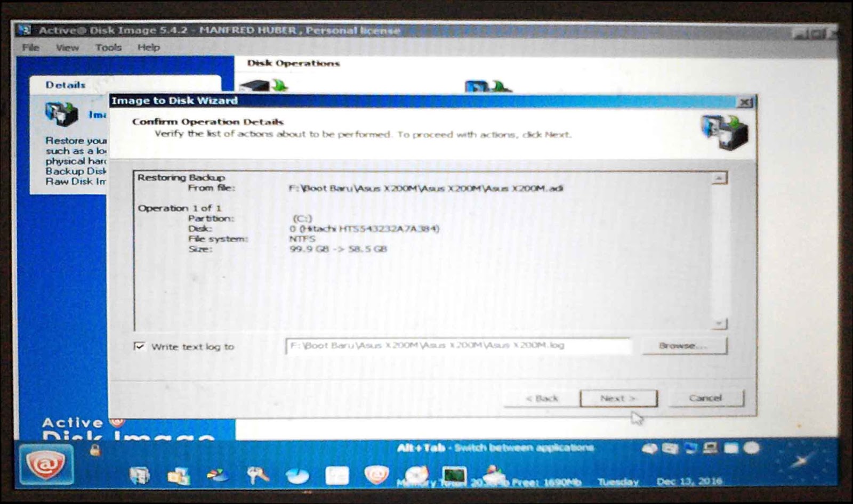Click the colorful icon after the monitor icon
The width and height of the screenshot is (853, 504).
(x=495, y=474)
